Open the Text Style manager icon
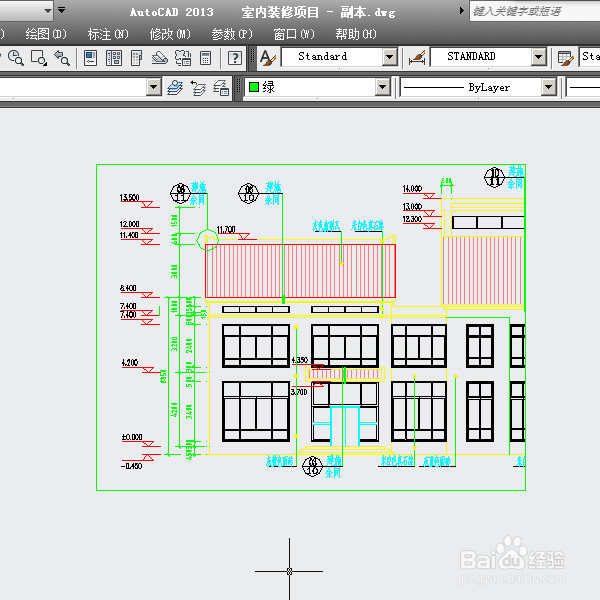Image resolution: width=600 pixels, height=600 pixels. pyautogui.click(x=267, y=58)
